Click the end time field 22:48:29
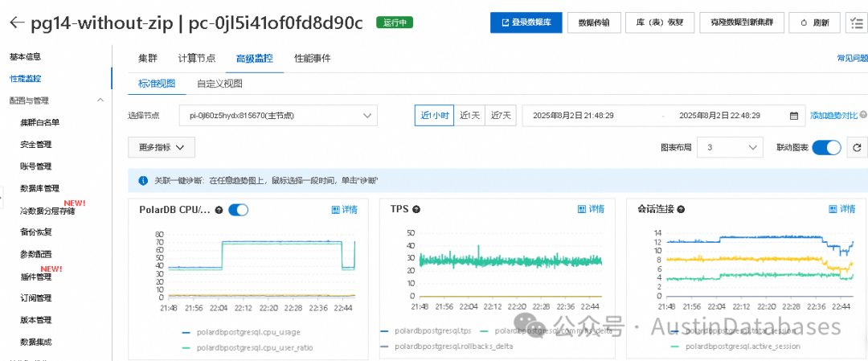868x361 pixels. [x=719, y=116]
